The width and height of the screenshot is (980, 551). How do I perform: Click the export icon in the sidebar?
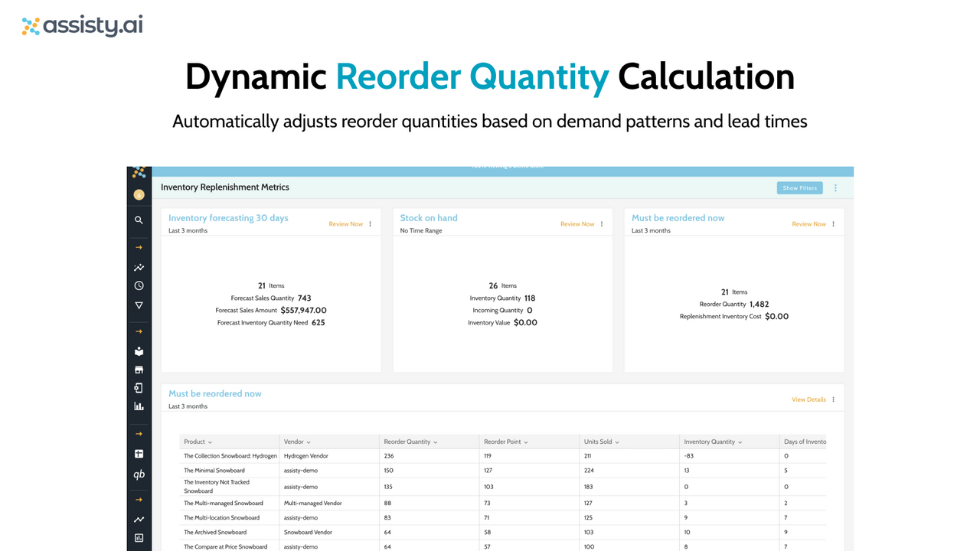pyautogui.click(x=139, y=387)
